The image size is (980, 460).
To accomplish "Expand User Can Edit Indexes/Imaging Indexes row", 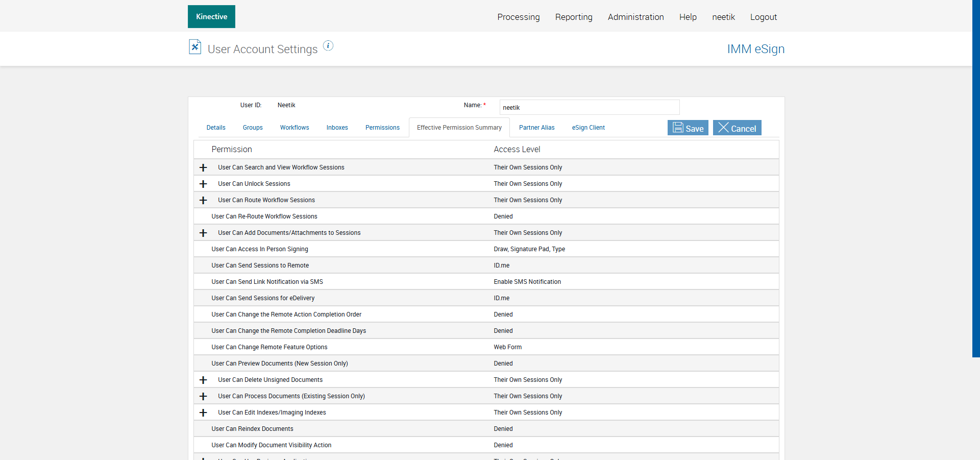I will coord(203,413).
